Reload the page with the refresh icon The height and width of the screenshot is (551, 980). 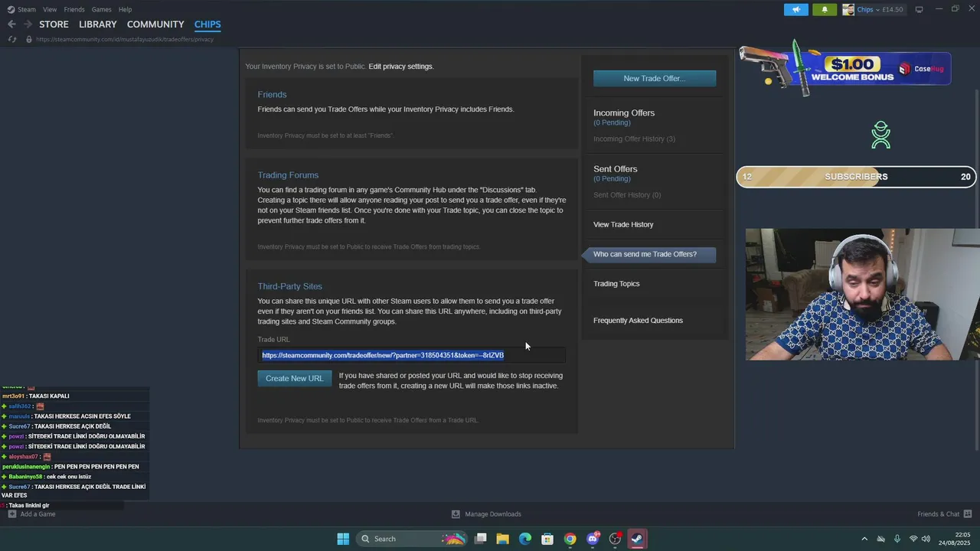point(11,39)
